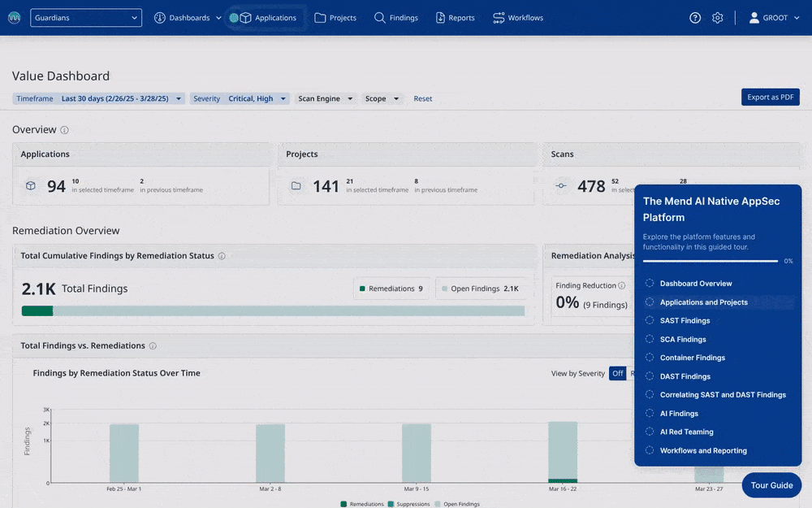The image size is (812, 508).
Task: Click info icon beside Finding Reduction
Action: click(x=622, y=285)
